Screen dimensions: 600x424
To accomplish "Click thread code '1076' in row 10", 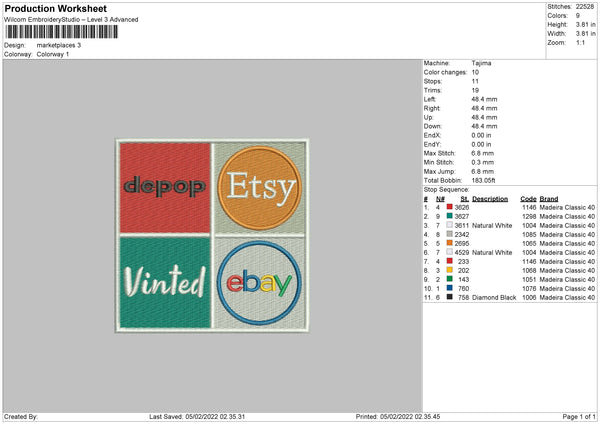I will click(x=529, y=289).
